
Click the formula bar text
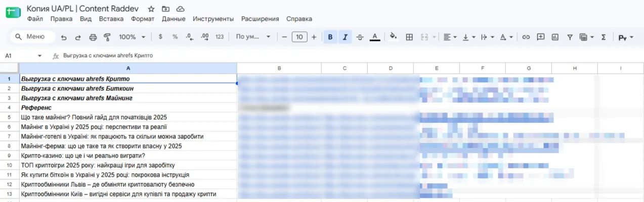108,56
